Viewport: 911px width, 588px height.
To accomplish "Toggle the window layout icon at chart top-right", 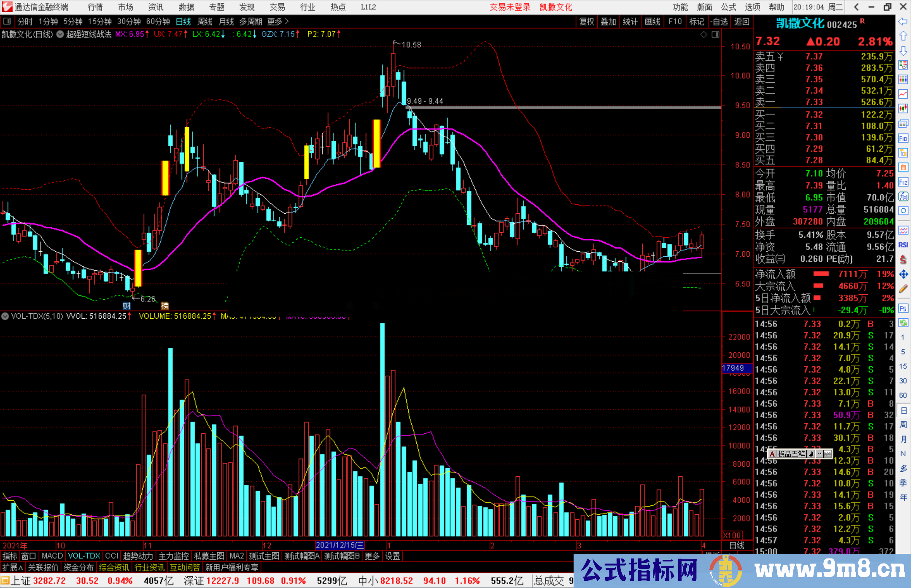I will tap(715, 35).
